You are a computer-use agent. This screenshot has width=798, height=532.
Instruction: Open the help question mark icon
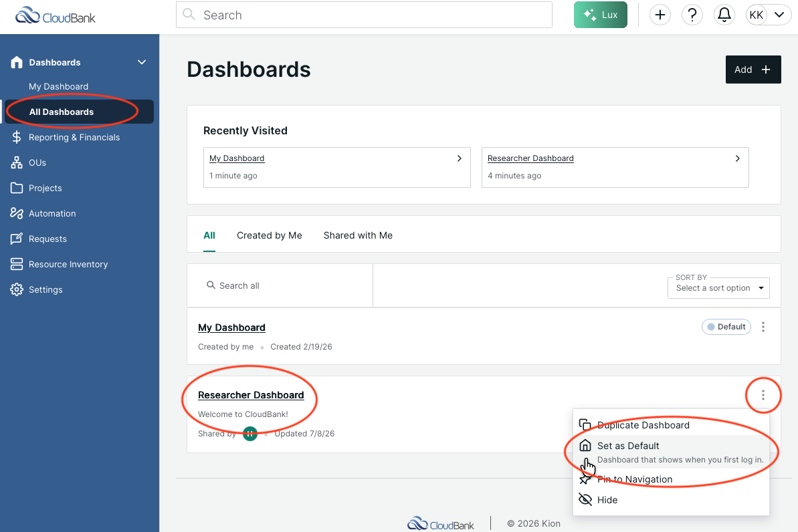pos(692,15)
